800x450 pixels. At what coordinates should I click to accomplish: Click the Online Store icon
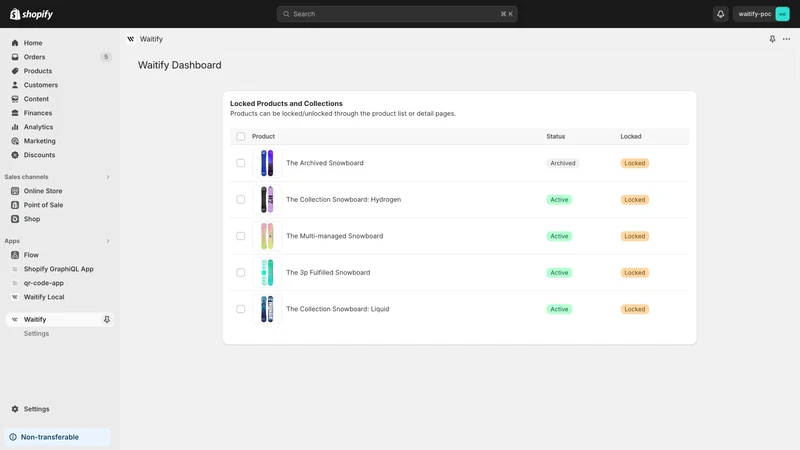pyautogui.click(x=15, y=191)
